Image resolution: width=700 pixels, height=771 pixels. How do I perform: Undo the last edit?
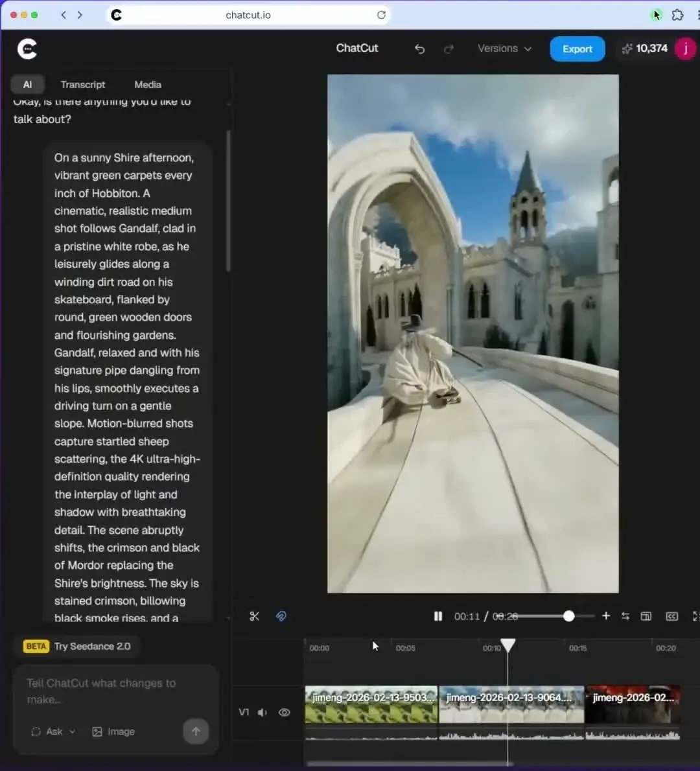click(x=419, y=49)
